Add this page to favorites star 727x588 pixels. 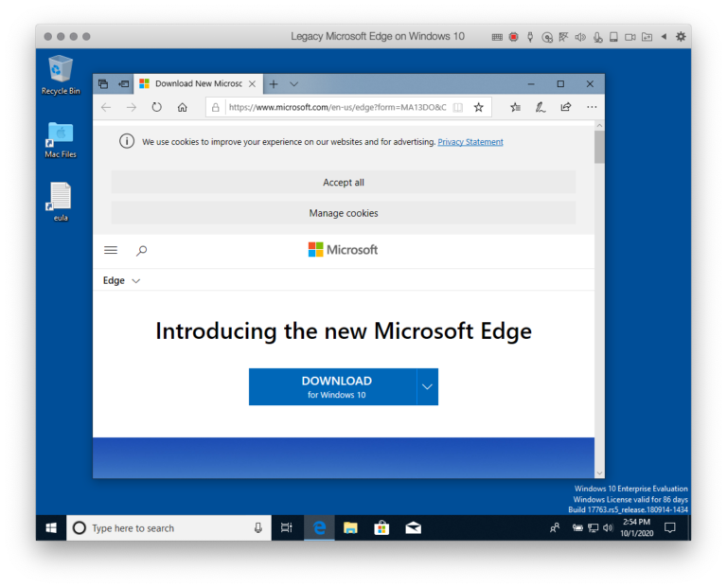point(478,108)
